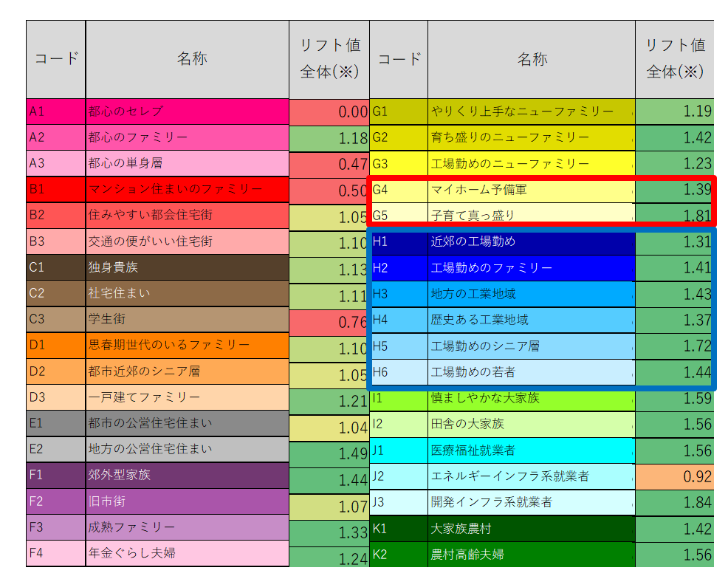Click the right "名称" column header
Image resolution: width=728 pixels, height=576 pixels.
point(531,59)
